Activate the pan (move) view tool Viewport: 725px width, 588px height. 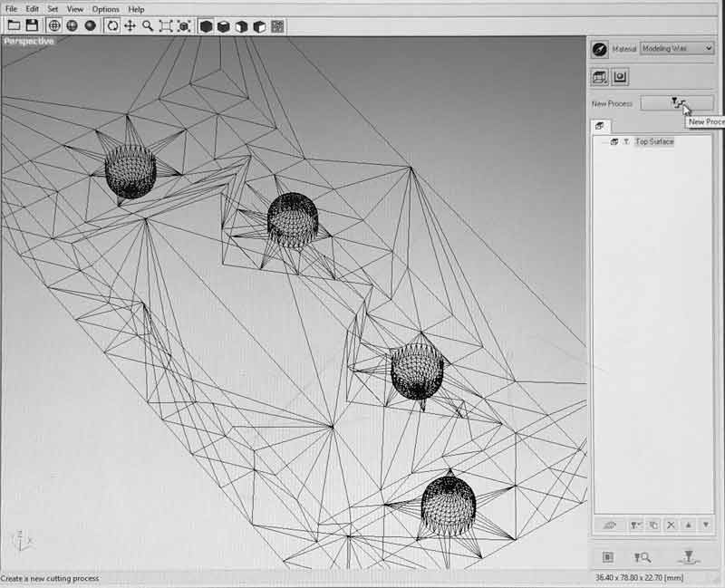(x=130, y=26)
